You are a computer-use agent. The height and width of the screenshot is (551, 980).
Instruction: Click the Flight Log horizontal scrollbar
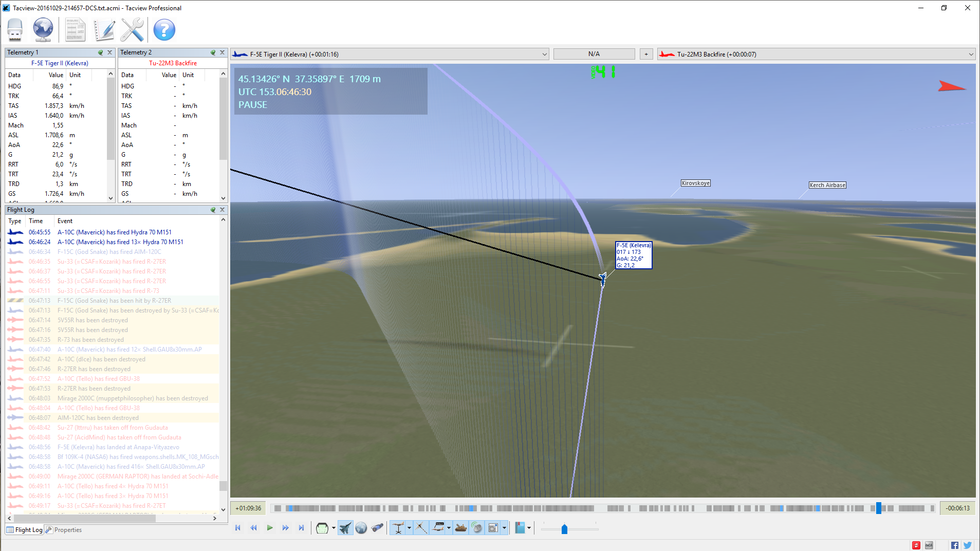click(x=84, y=518)
